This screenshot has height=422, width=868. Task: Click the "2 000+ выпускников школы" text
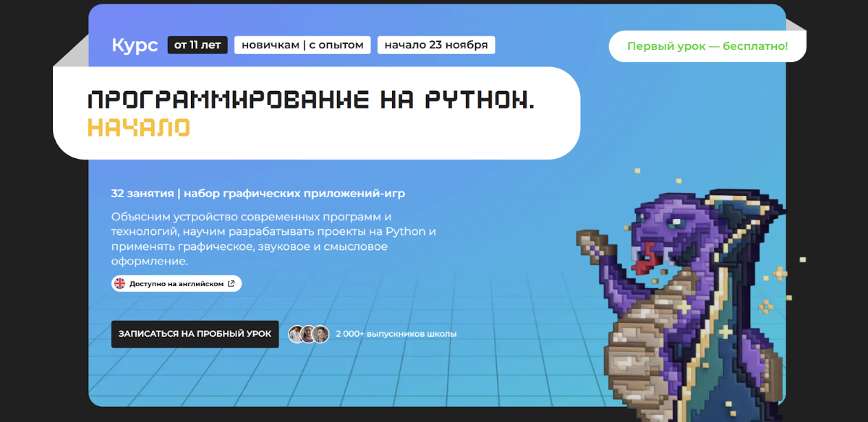click(x=396, y=334)
